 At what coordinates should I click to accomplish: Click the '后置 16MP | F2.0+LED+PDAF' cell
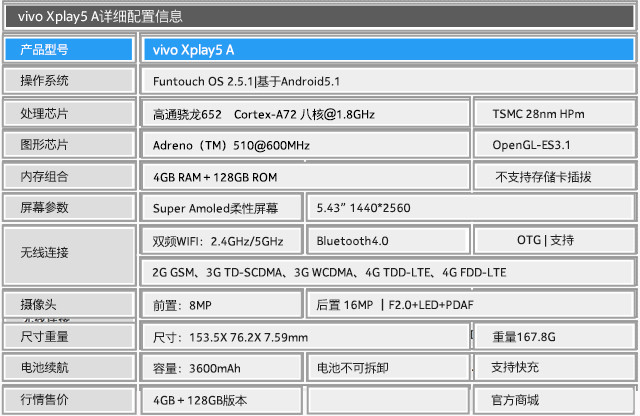click(471, 305)
